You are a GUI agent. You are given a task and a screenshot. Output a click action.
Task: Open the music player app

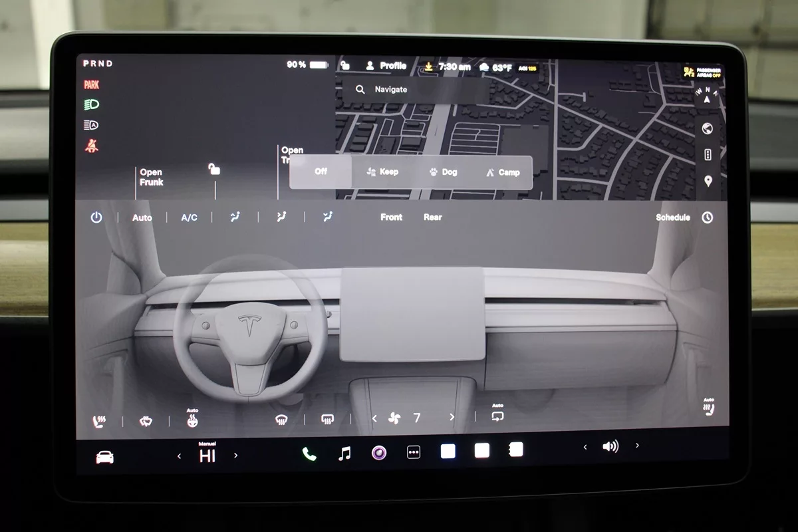(344, 454)
